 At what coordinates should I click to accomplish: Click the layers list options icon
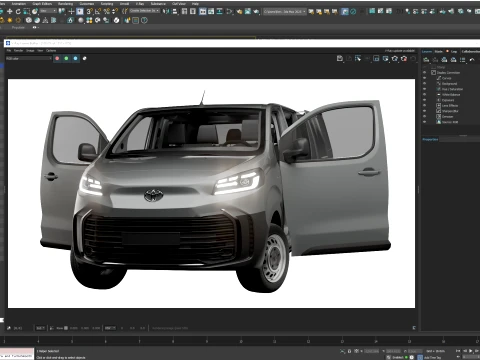click(x=463, y=60)
